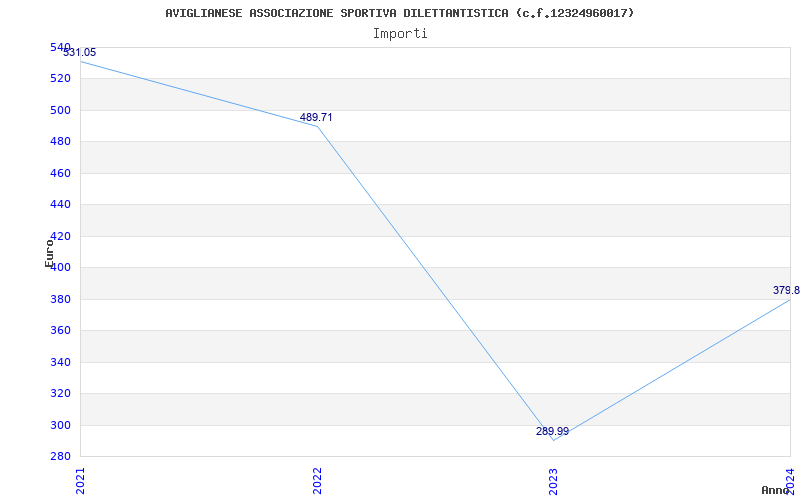Click the 531.05 data label

coord(80,53)
